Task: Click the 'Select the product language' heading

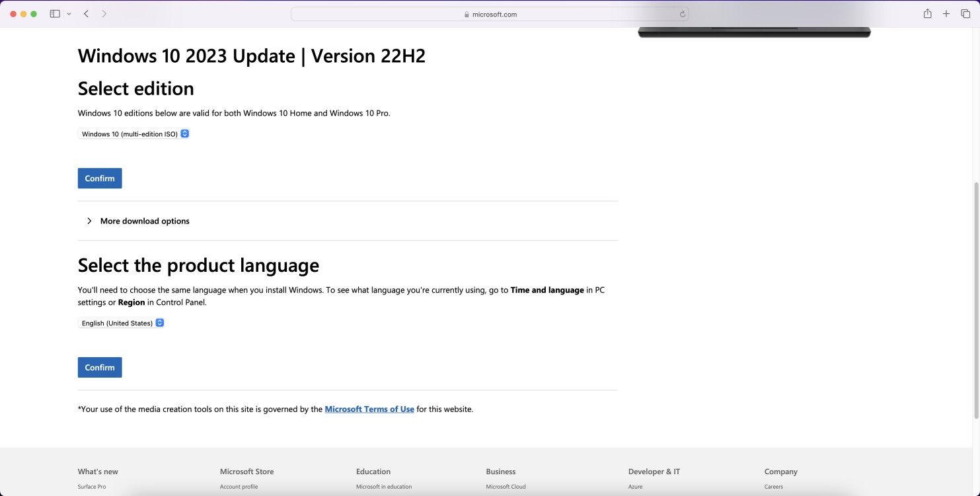Action: coord(198,265)
